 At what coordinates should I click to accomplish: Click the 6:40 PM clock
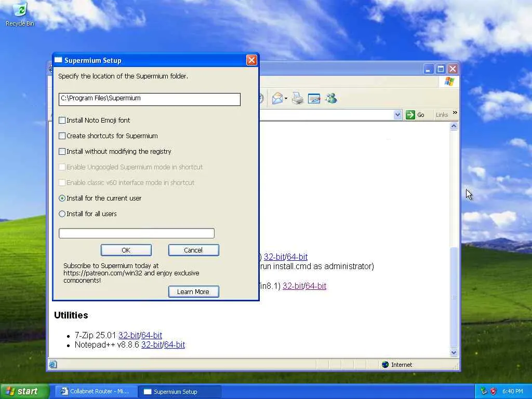point(513,391)
